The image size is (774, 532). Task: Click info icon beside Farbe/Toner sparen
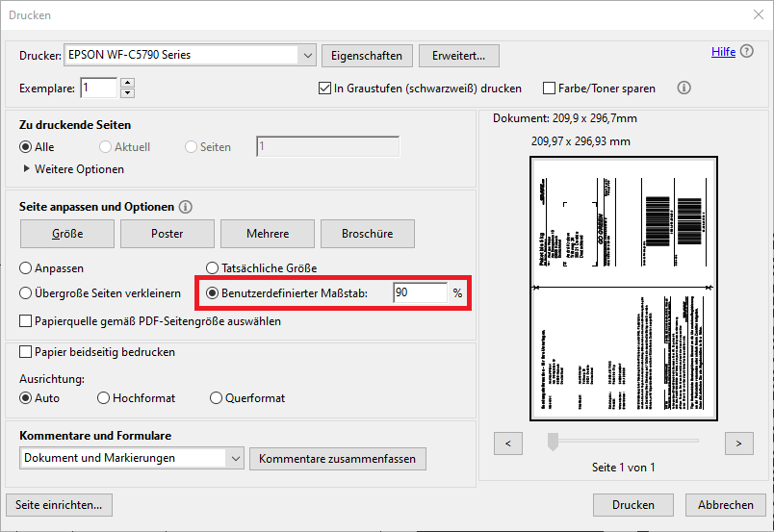pyautogui.click(x=684, y=88)
